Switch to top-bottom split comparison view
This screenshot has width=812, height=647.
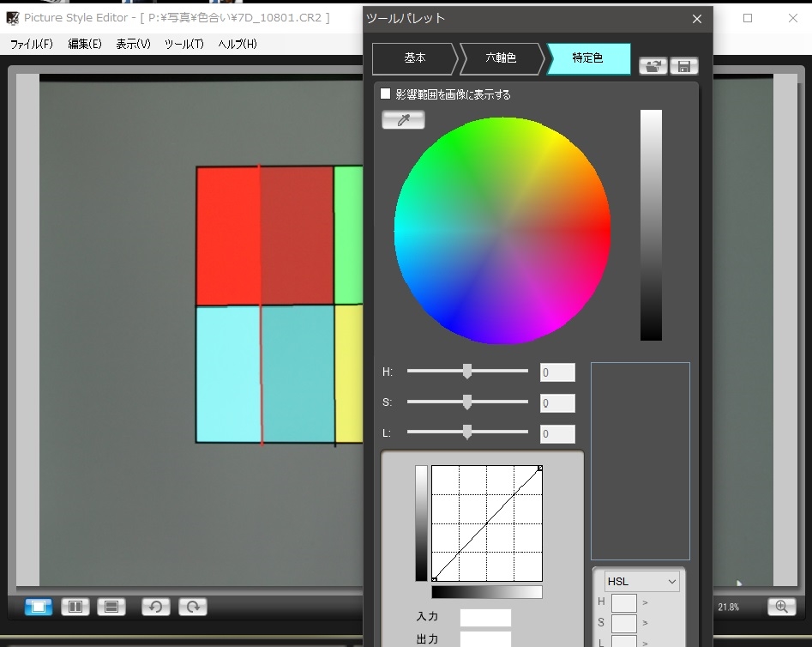pyautogui.click(x=111, y=607)
